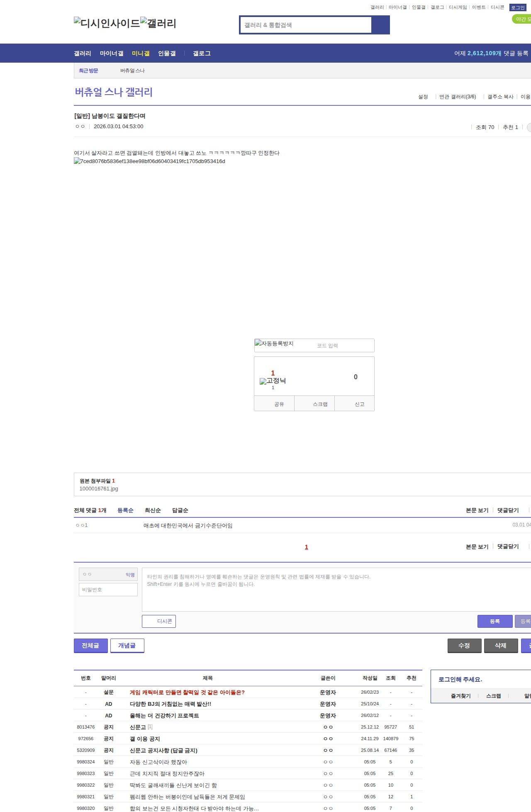
Task: Click the gallery logo next to DCInside
Action: click(158, 23)
